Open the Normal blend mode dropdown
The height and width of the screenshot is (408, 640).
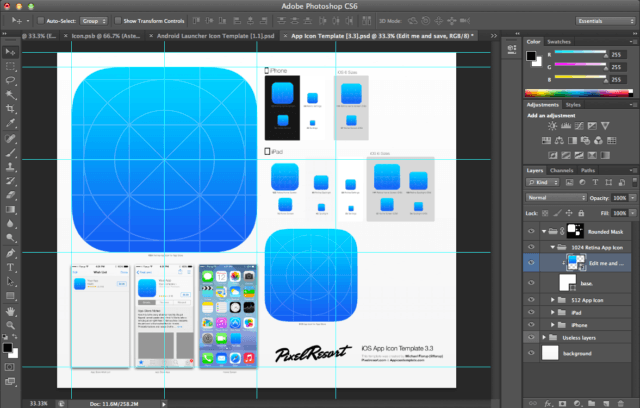click(x=556, y=198)
